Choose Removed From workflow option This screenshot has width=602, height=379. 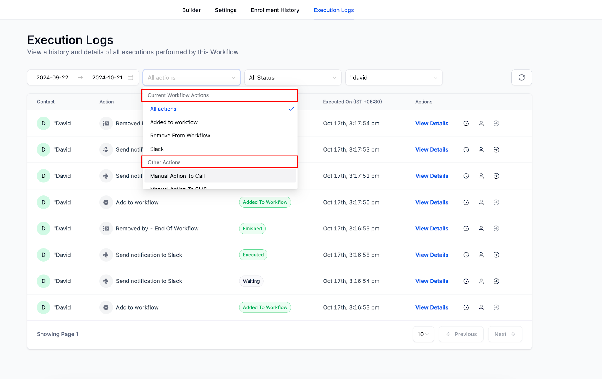click(x=220, y=135)
